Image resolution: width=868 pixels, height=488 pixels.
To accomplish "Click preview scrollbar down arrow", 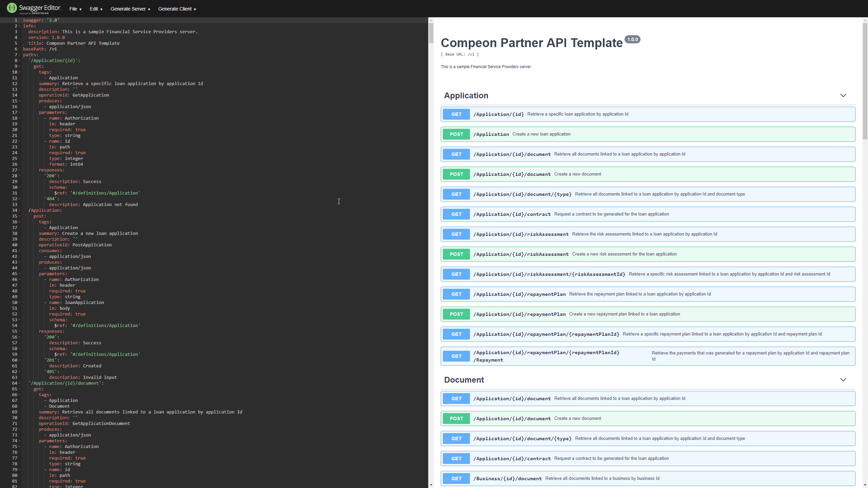I will tap(865, 485).
